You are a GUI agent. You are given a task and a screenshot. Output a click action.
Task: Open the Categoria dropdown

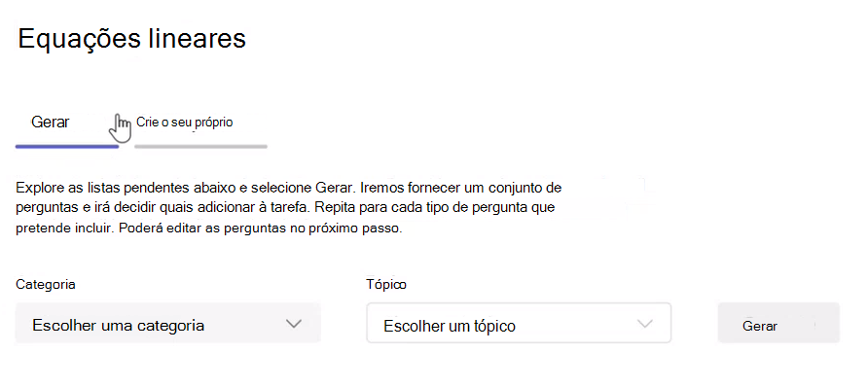tap(167, 323)
